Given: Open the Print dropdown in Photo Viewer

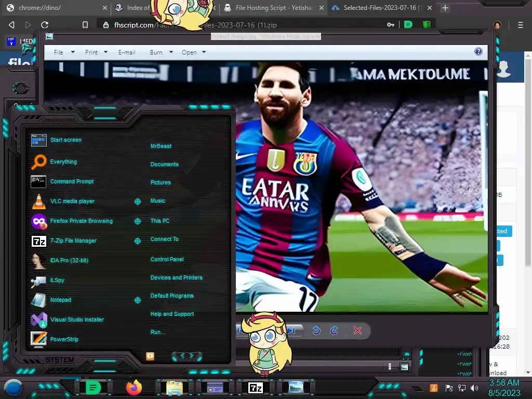Looking at the screenshot, I should 96,52.
